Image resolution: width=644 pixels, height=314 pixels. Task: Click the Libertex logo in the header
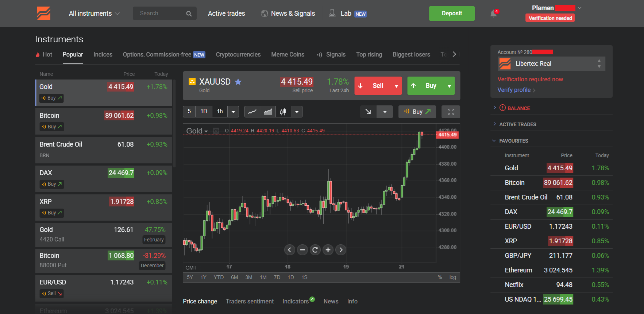[43, 13]
